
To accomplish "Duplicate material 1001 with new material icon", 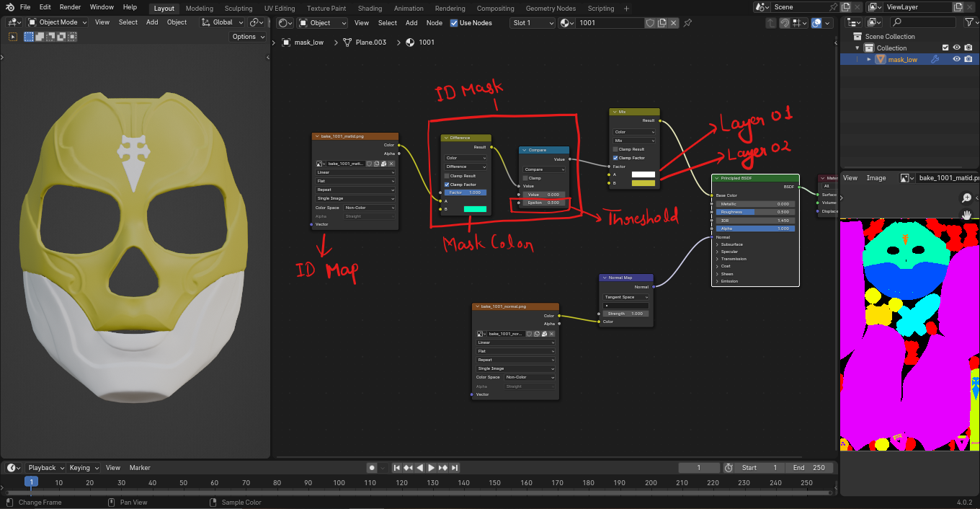I will pyautogui.click(x=661, y=23).
